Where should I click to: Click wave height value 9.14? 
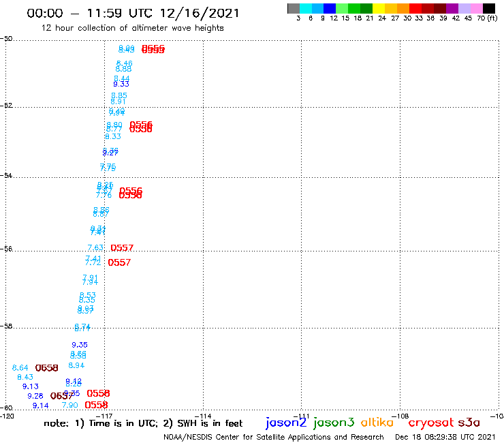pos(40,406)
